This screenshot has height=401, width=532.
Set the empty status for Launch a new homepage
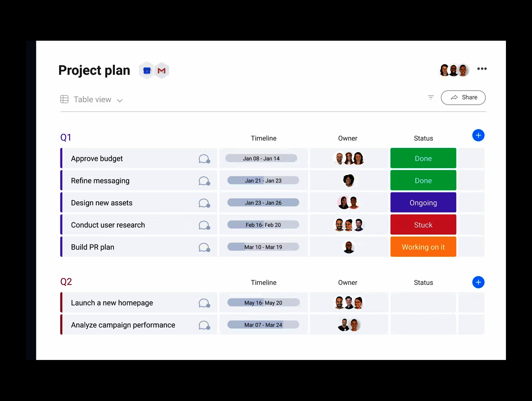423,303
